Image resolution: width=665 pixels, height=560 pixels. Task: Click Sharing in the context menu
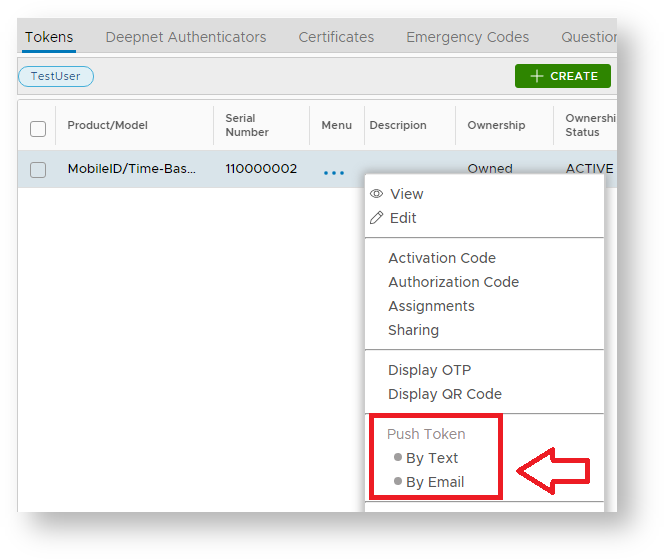point(413,330)
